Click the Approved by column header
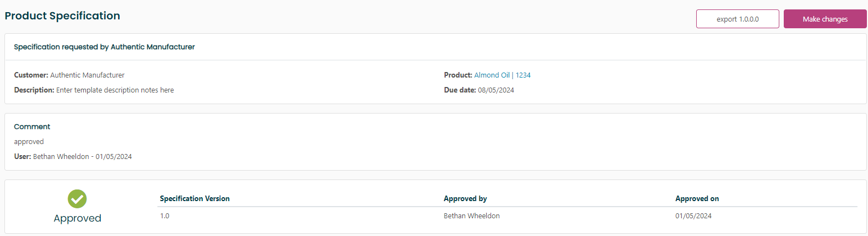Viewport: 868px width, 236px height. pos(465,198)
